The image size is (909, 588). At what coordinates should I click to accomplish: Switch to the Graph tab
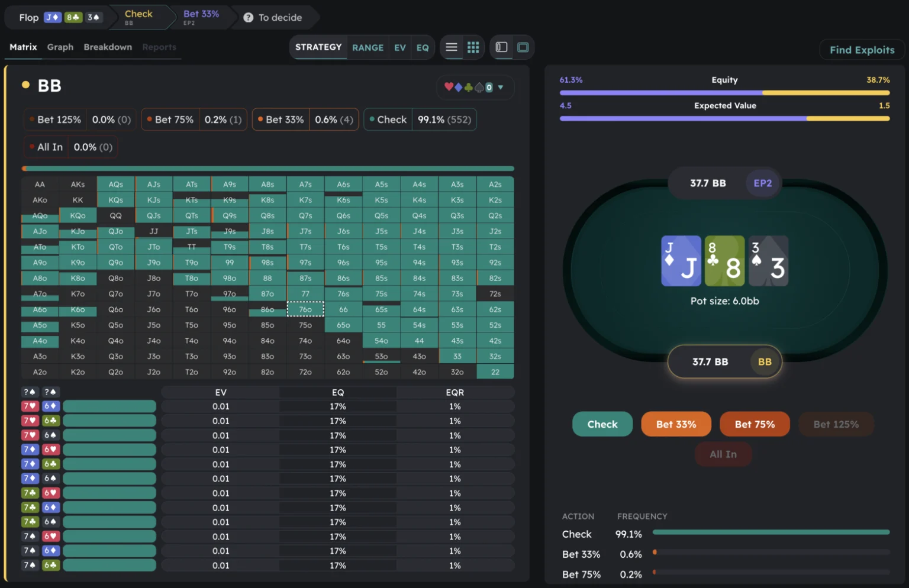(x=60, y=47)
